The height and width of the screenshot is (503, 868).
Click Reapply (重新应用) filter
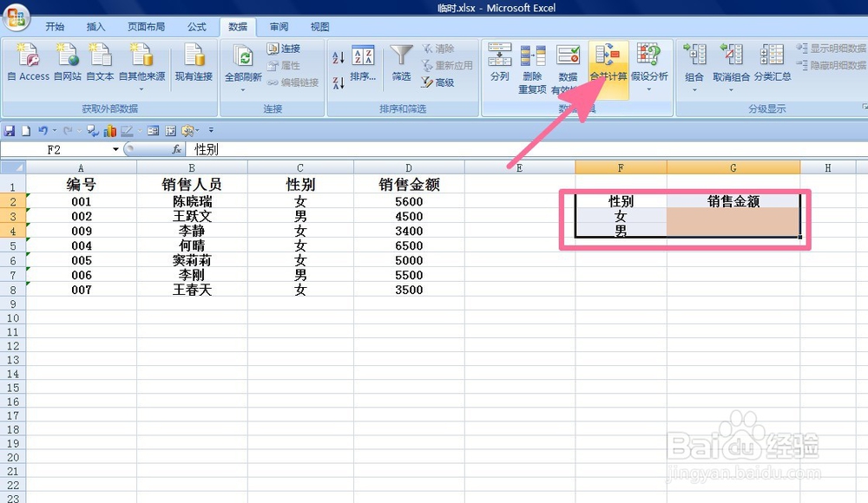point(447,65)
